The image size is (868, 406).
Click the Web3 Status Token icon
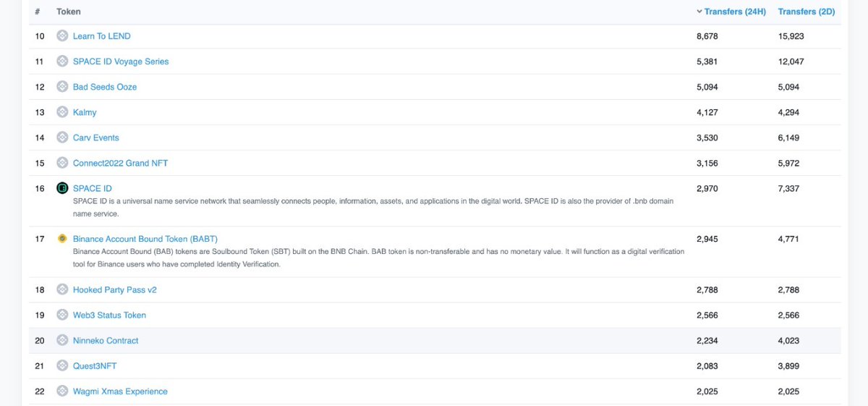pos(62,315)
